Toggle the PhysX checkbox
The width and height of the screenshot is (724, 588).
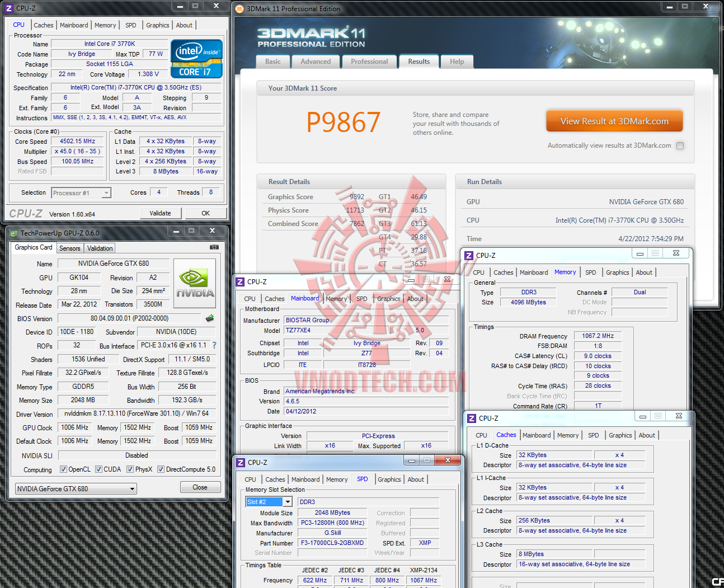click(130, 469)
